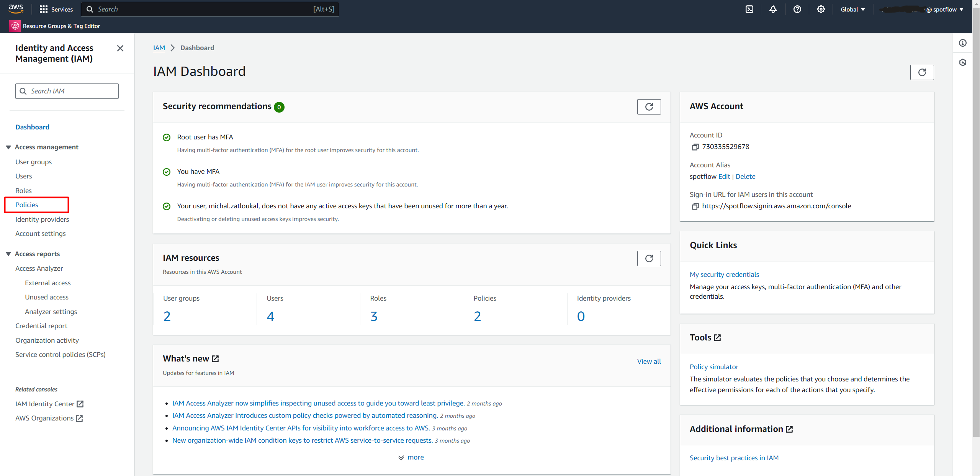Open the notifications bell icon
Screen dimensions: 980x476
[773, 9]
